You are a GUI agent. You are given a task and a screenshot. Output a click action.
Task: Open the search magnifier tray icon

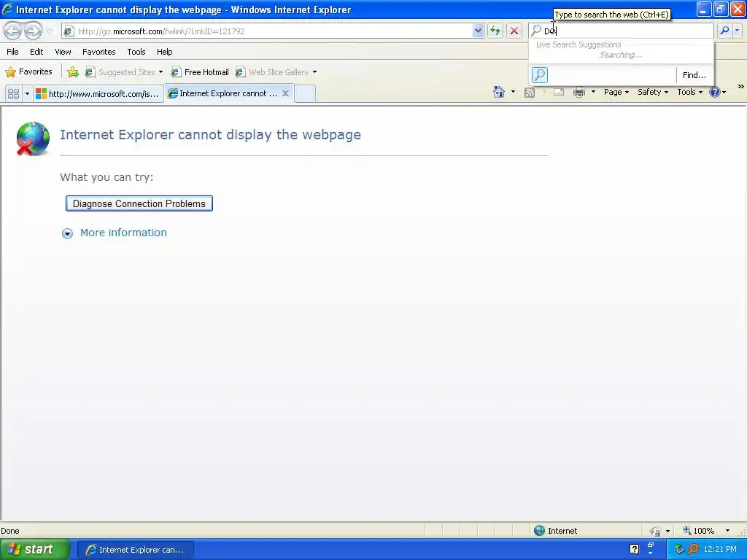coord(694,550)
